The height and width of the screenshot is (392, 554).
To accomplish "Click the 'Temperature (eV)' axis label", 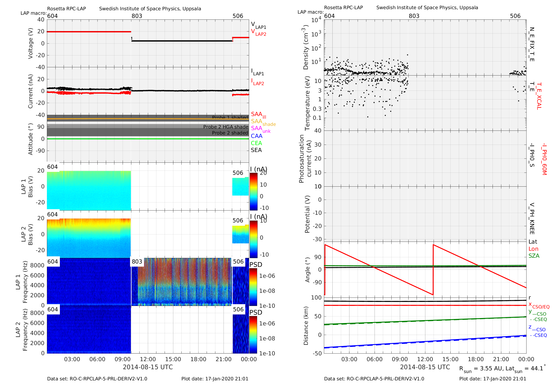I will coord(307,103).
